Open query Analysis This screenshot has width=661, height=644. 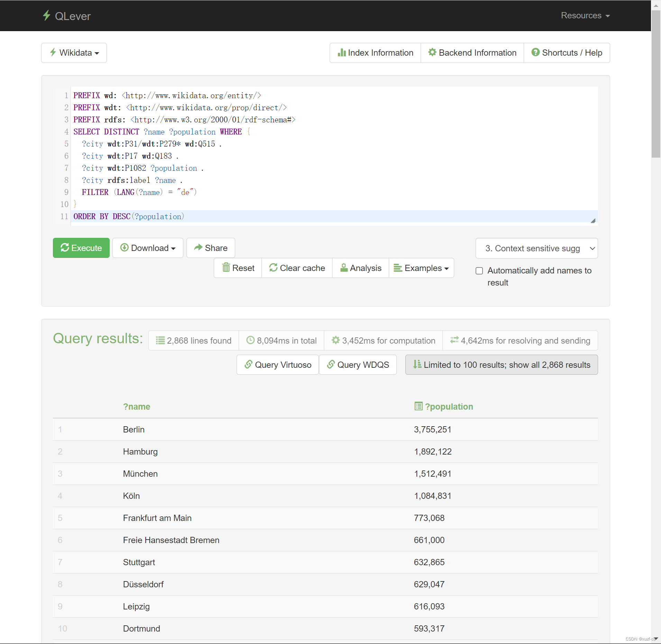pyautogui.click(x=361, y=268)
